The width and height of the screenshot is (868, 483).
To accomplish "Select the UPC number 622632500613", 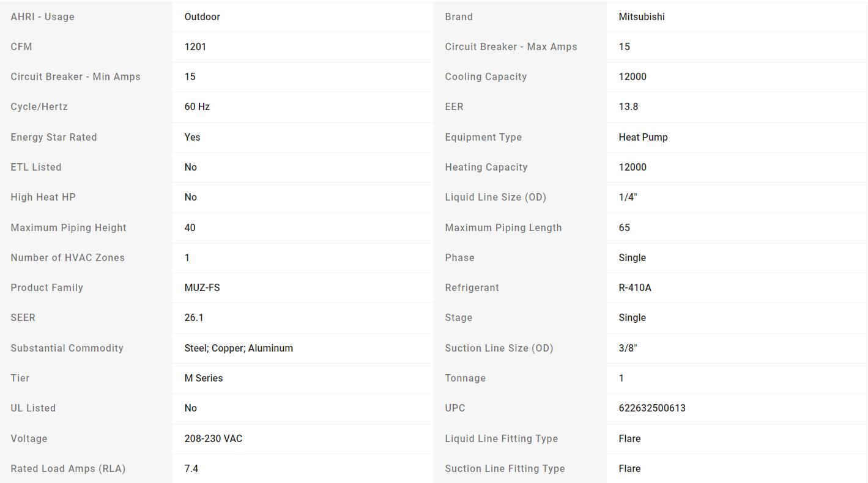I will (x=652, y=408).
